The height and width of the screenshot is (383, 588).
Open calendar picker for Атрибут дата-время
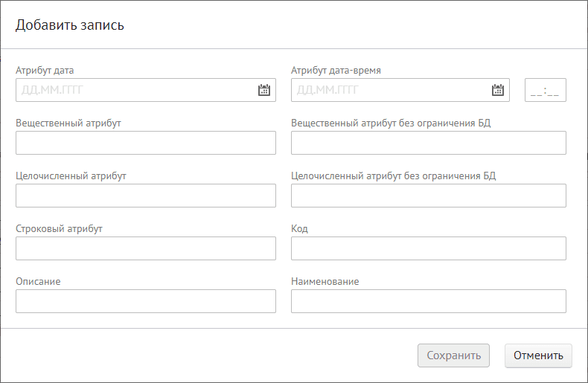click(x=498, y=90)
